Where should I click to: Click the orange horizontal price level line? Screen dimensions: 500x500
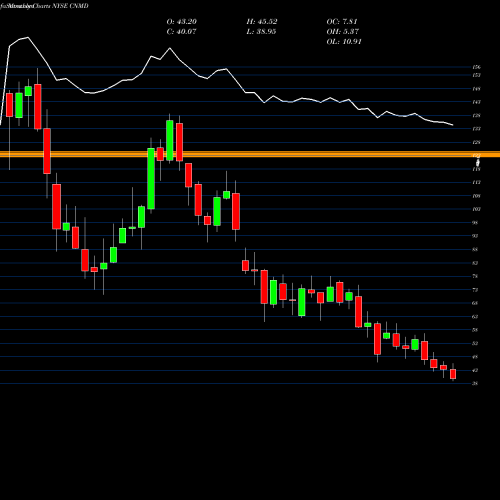pos(250,154)
